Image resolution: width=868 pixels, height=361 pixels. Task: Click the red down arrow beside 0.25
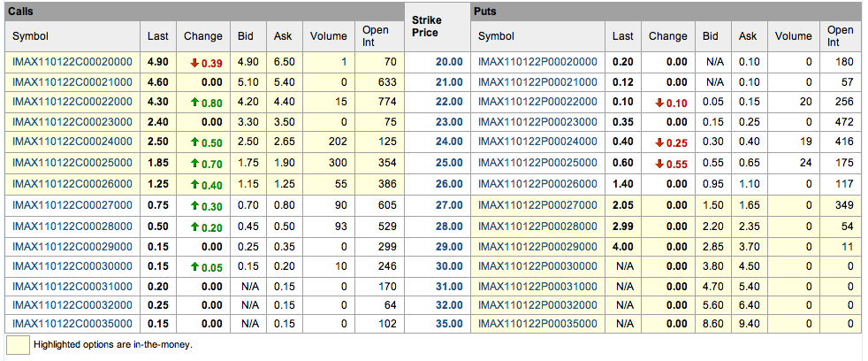coord(659,143)
